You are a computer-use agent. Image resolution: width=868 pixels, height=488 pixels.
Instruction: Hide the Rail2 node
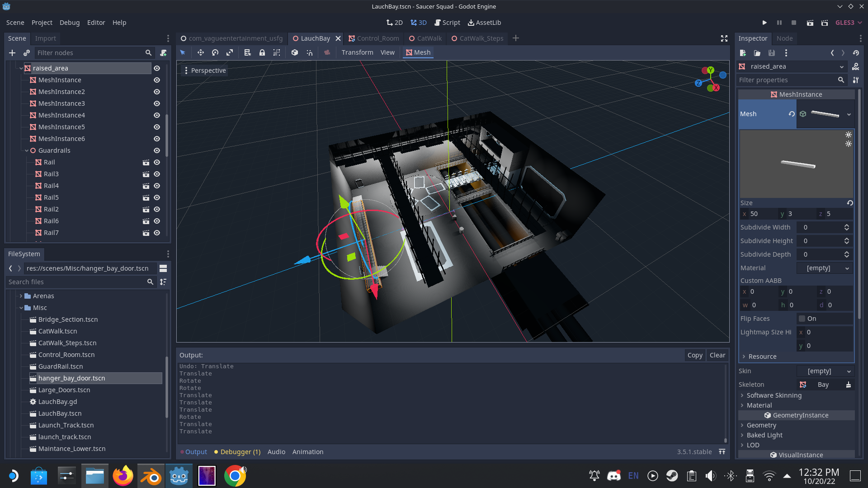tap(157, 209)
